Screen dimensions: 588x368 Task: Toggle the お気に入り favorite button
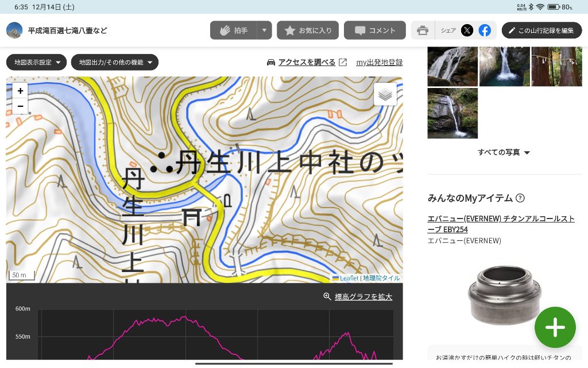(x=308, y=30)
